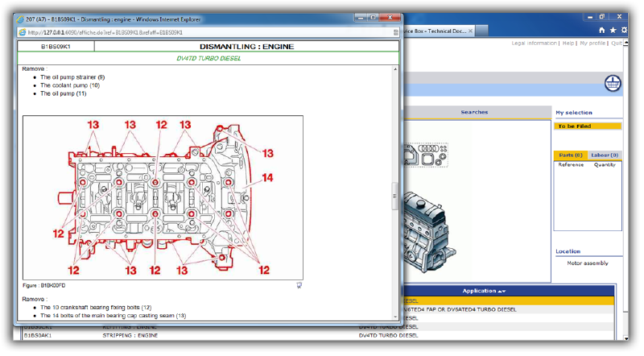
Task: Click Motor assembly location text
Action: pos(588,263)
